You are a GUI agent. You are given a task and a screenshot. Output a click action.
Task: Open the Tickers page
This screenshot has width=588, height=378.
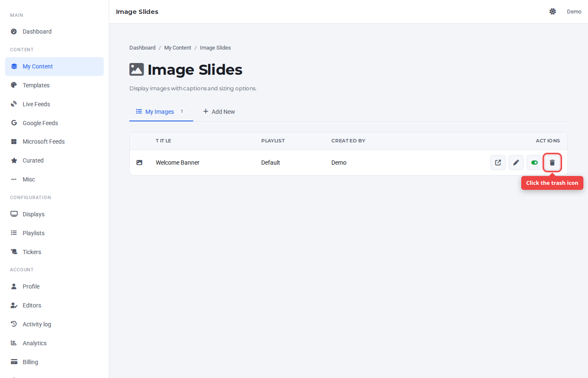coord(55,252)
